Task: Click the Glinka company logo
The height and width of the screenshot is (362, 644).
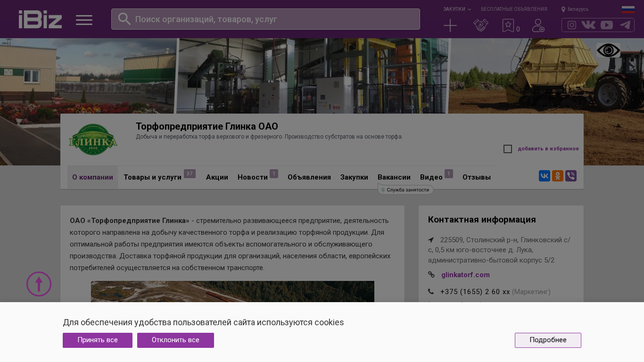Action: pyautogui.click(x=93, y=140)
